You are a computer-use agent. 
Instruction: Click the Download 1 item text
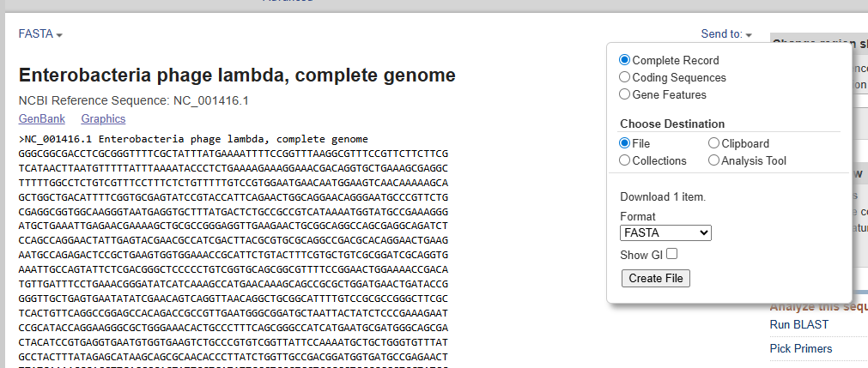663,196
